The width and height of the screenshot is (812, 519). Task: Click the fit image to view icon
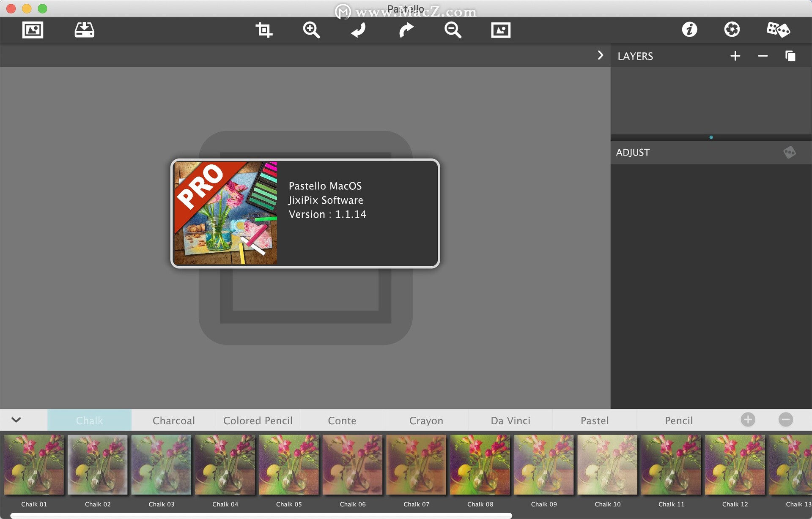[x=501, y=30]
